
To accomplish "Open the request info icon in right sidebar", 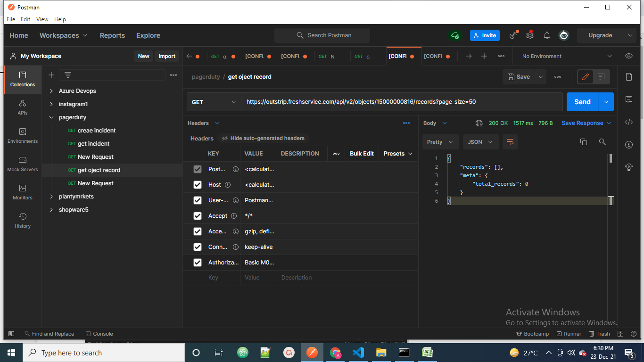I will (629, 145).
